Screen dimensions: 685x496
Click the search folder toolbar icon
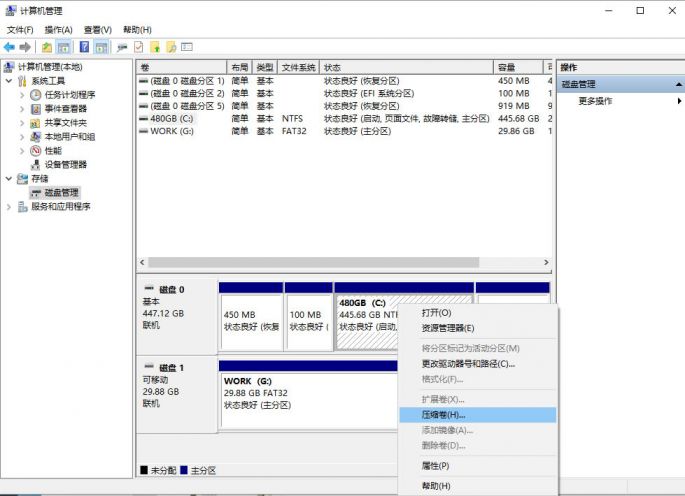(x=171, y=47)
